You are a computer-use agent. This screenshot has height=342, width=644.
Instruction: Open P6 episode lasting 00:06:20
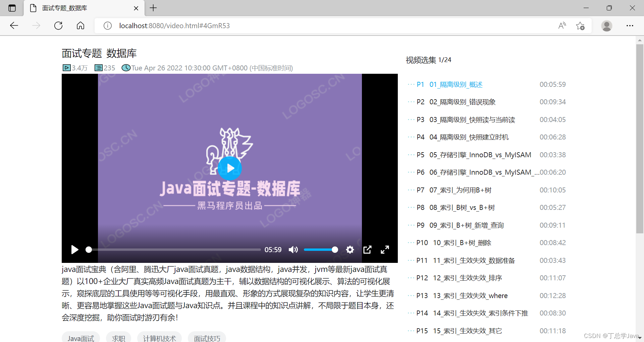click(486, 172)
